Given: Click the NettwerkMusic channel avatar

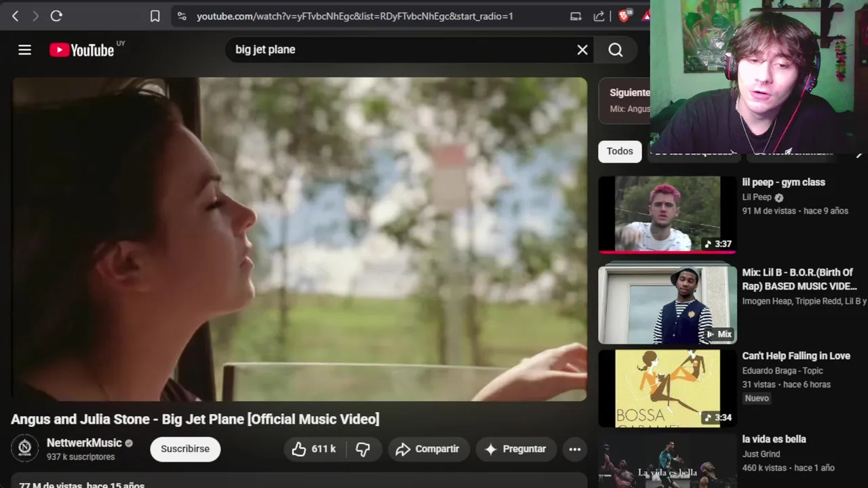Looking at the screenshot, I should (24, 448).
